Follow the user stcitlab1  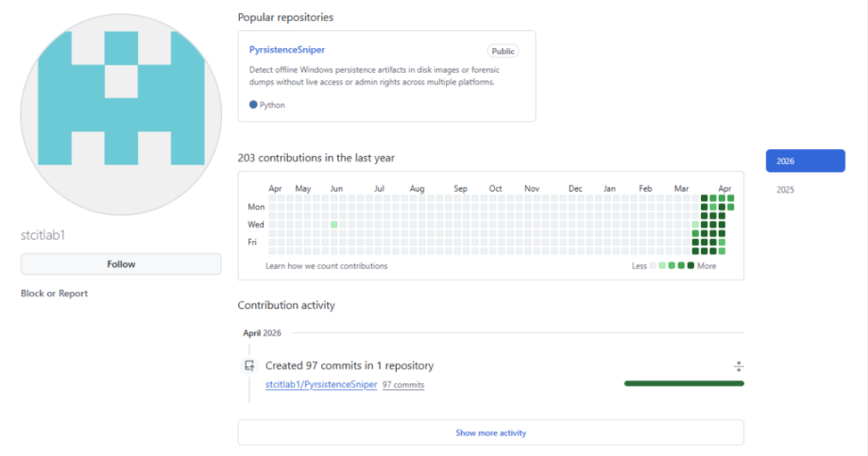click(121, 264)
